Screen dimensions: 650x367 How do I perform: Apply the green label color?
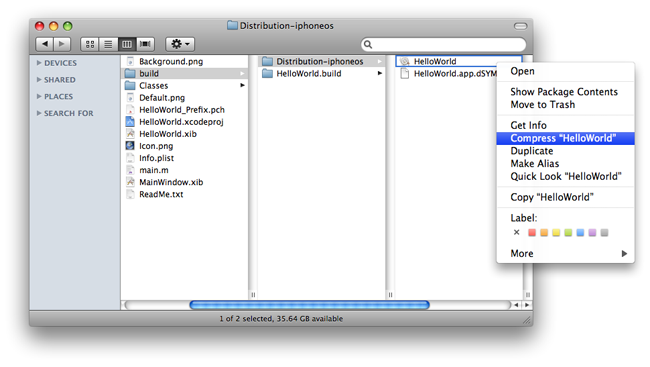[x=568, y=233]
